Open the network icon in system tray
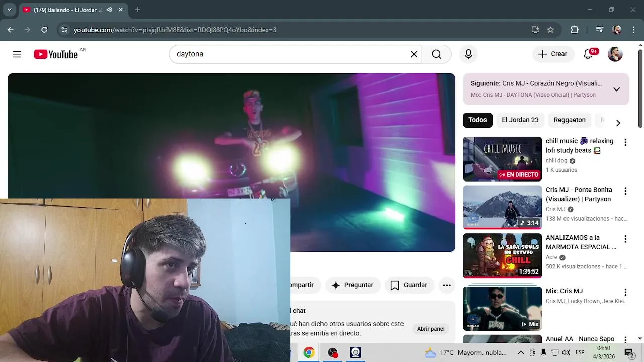Viewport: 644px width, 362px height. 554,353
